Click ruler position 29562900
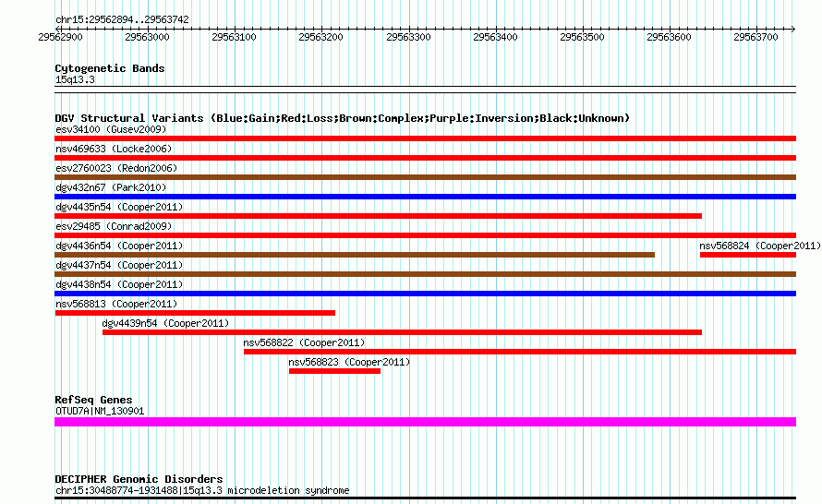 [x=60, y=37]
